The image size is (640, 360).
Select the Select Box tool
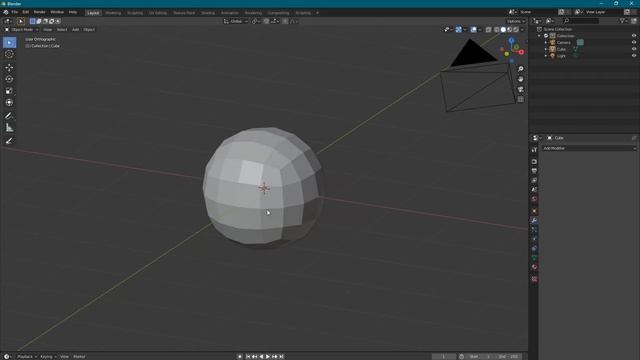coord(9,42)
